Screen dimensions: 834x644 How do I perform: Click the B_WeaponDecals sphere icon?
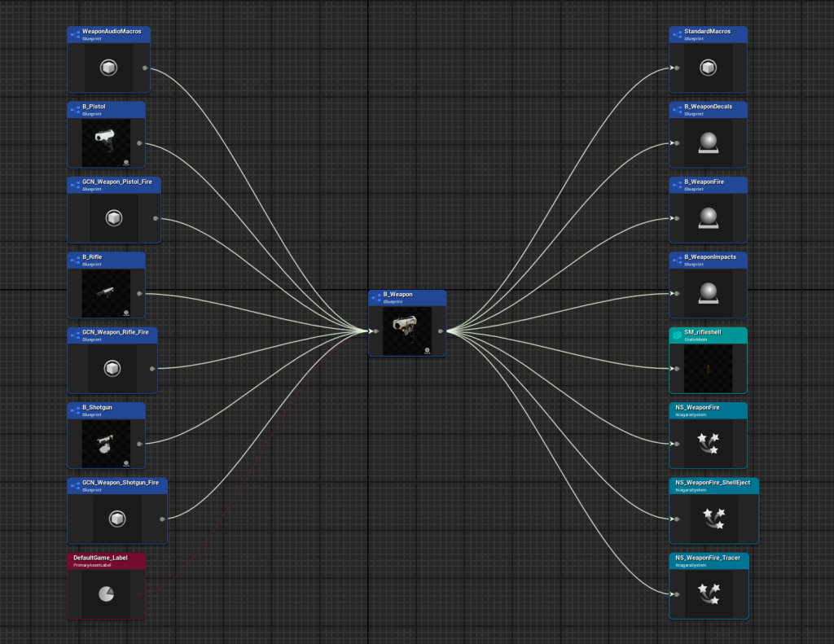[708, 143]
